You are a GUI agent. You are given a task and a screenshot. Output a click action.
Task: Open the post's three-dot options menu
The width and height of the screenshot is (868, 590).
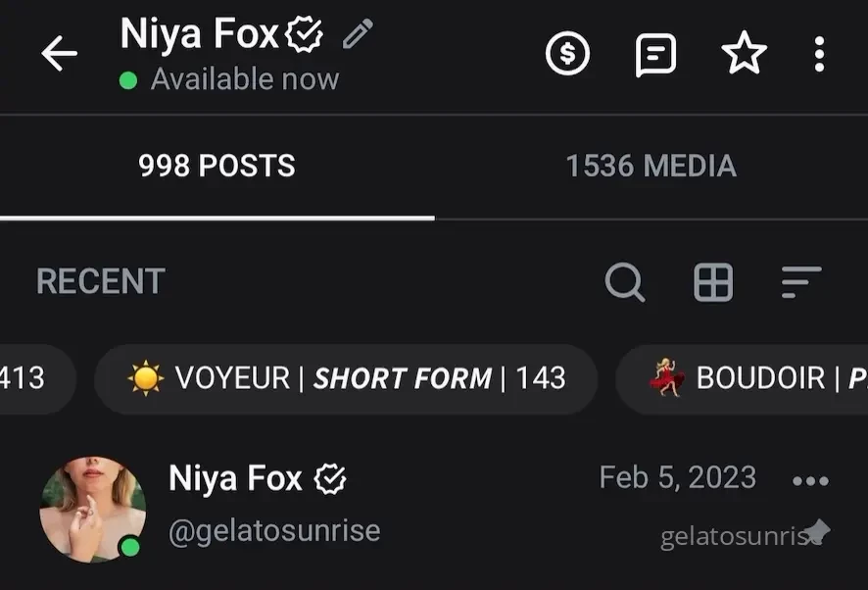coord(810,480)
